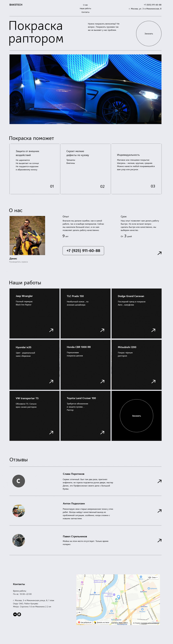Open Павел Стрельников review arrow
The width and height of the screenshot is (173, 644).
[160, 541]
